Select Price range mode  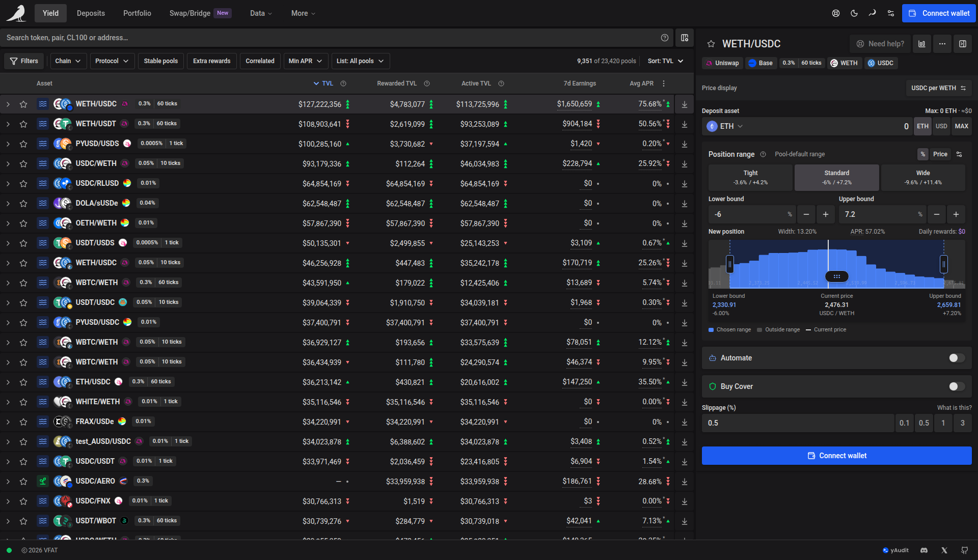click(940, 154)
